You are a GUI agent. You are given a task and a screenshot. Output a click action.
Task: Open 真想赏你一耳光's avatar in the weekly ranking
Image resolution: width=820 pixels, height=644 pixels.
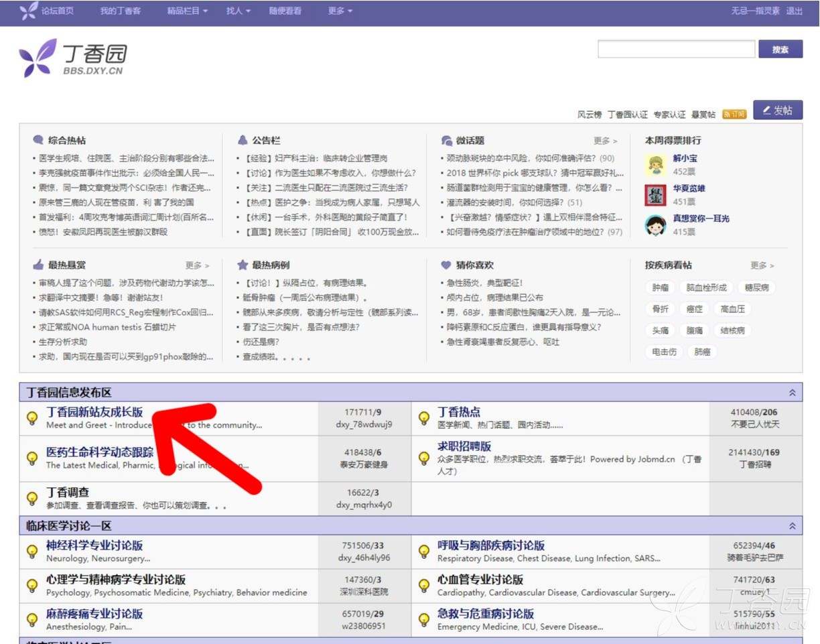(x=655, y=224)
